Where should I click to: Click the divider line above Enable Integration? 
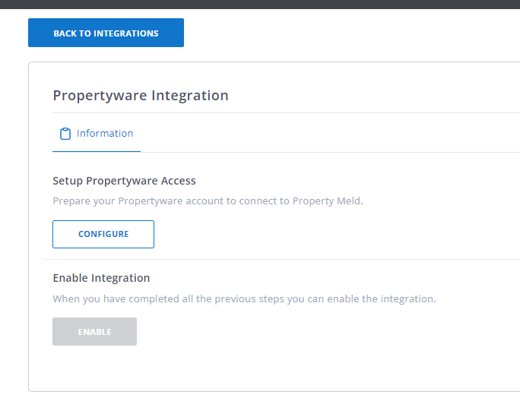coord(274,259)
